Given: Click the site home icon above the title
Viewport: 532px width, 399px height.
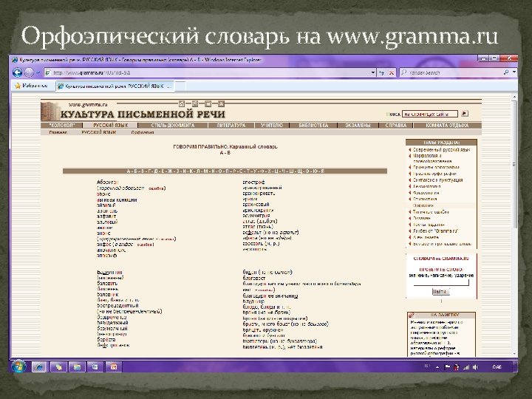Looking at the screenshot, I should tap(182, 103).
